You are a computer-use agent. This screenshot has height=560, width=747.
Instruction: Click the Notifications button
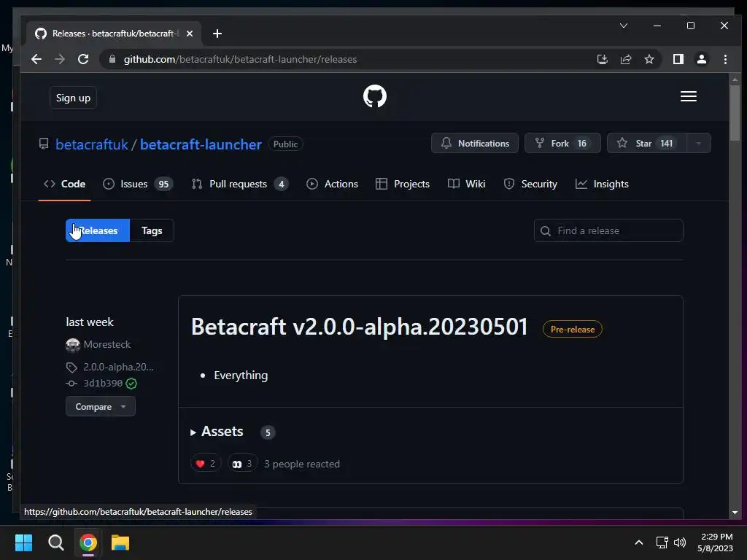click(x=474, y=143)
